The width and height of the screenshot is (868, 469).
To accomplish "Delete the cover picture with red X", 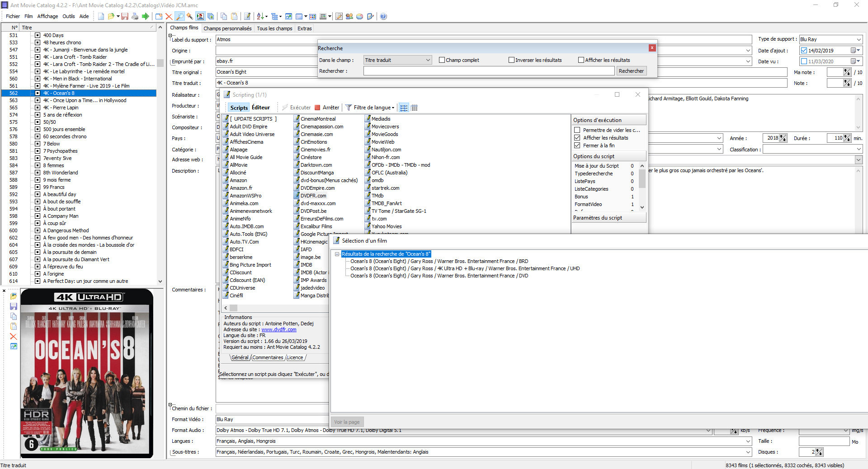I will click(14, 337).
